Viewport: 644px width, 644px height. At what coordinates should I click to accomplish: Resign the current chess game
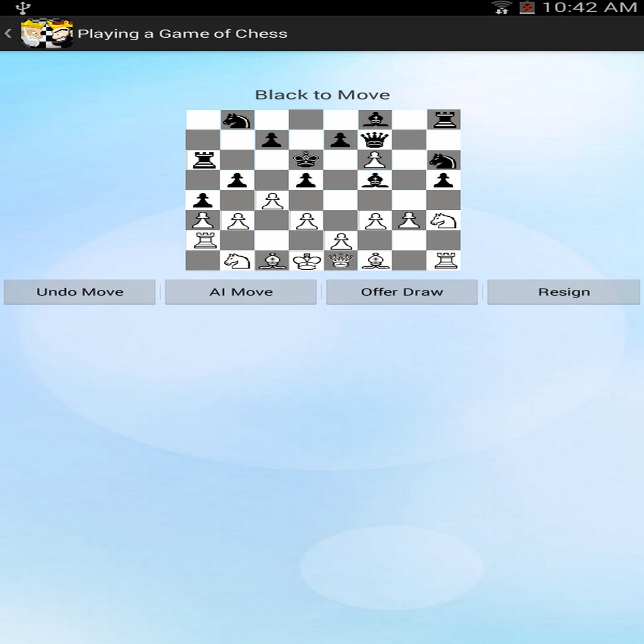click(x=563, y=292)
